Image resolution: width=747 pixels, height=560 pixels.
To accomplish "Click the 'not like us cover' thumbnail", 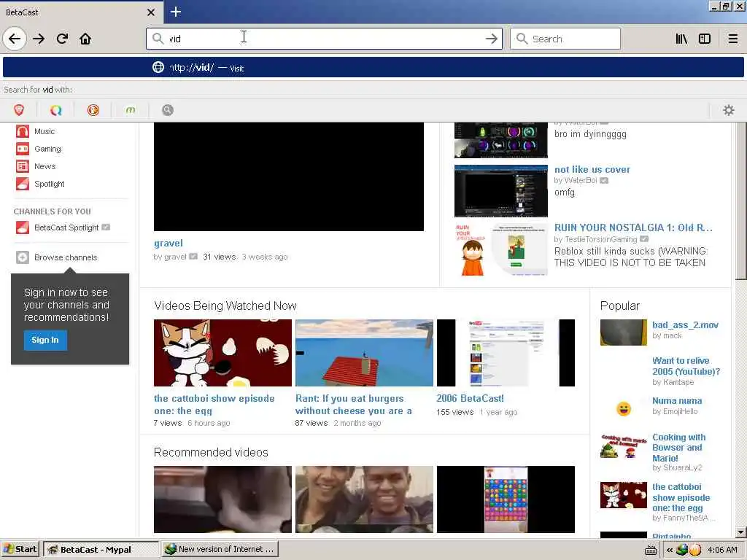I will (x=500, y=191).
